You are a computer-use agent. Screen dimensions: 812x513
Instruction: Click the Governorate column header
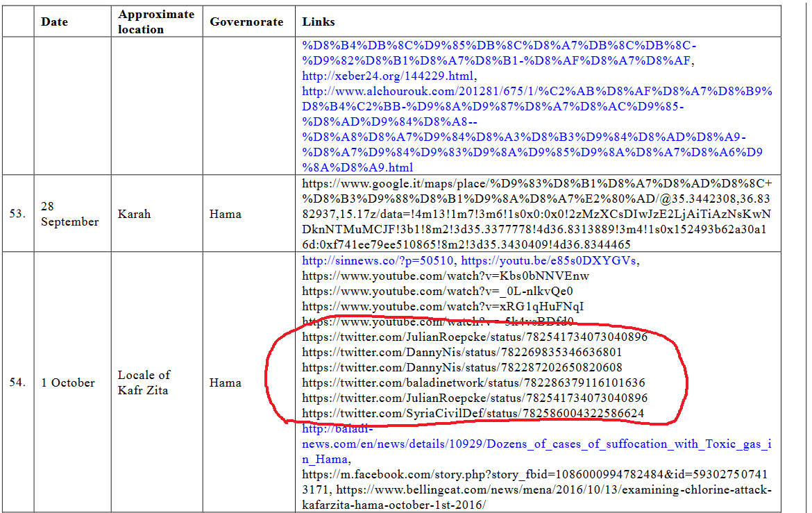(x=246, y=22)
